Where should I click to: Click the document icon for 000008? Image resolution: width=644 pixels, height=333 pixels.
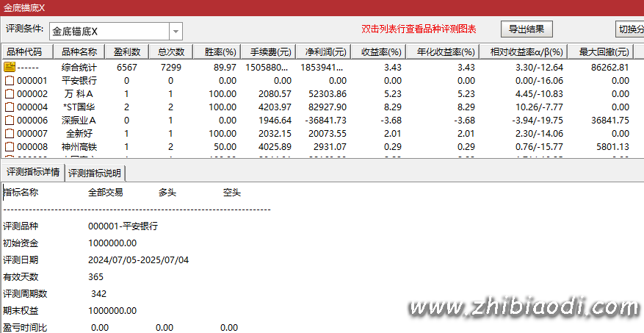pyautogui.click(x=10, y=146)
